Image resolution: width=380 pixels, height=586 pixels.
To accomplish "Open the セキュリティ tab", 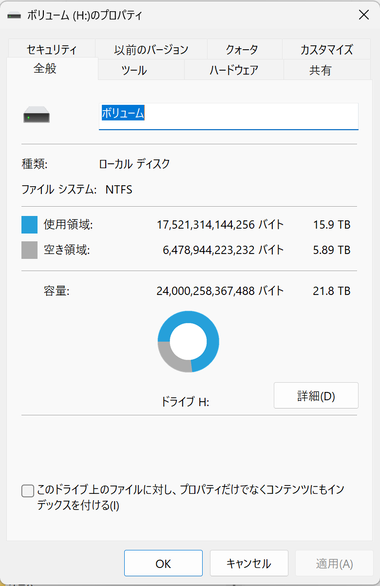I will (x=52, y=49).
